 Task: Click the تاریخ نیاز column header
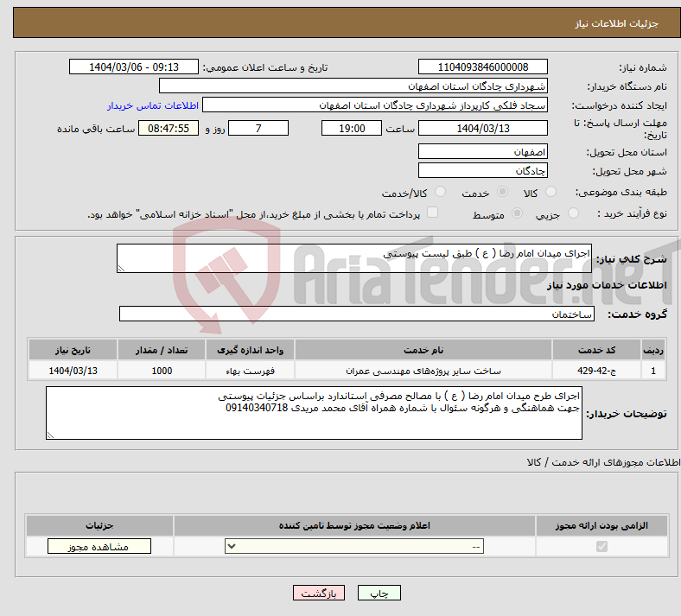(x=73, y=350)
